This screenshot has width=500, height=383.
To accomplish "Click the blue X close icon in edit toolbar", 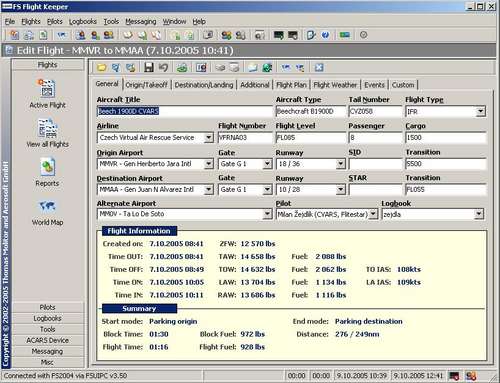I will [319, 68].
